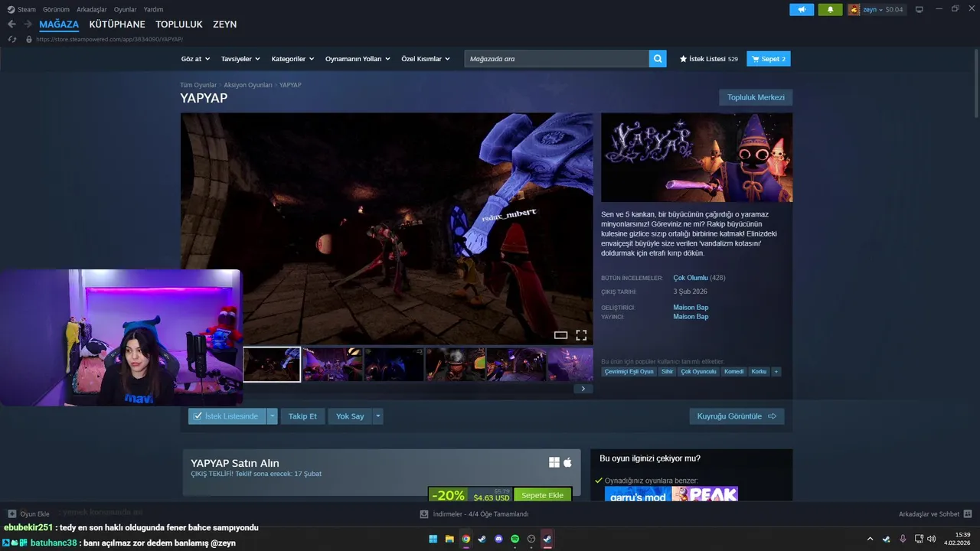Open the Maison Bap developer link
Image resolution: width=980 pixels, height=551 pixels.
(x=691, y=308)
